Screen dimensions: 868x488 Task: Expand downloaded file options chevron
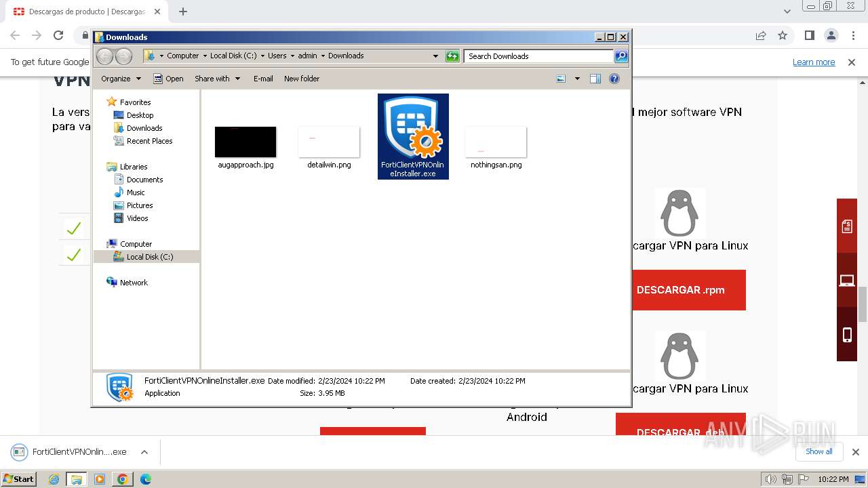[144, 452]
